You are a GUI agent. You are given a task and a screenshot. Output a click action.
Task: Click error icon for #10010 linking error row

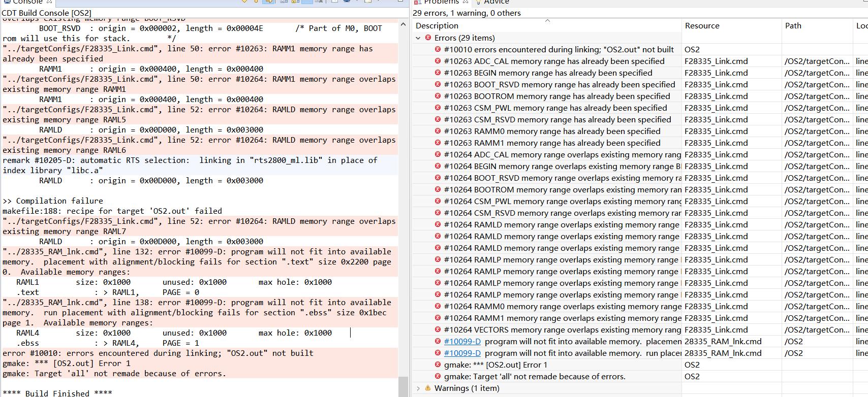(x=438, y=49)
